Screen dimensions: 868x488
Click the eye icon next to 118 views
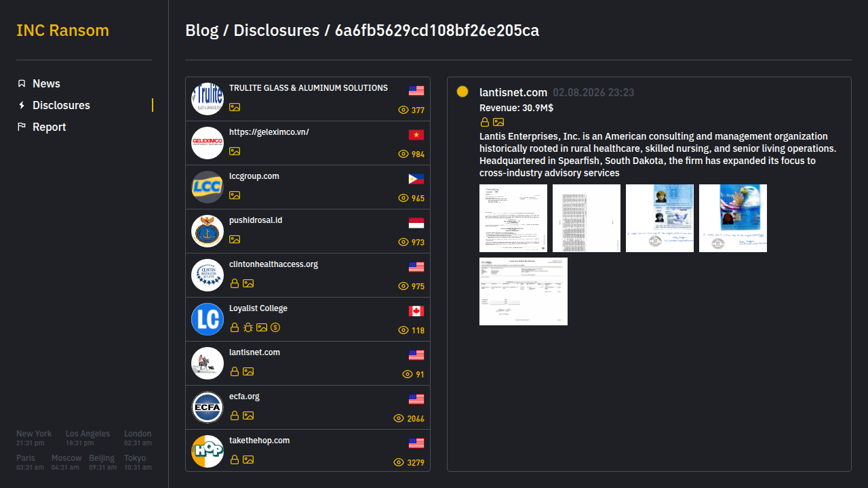pyautogui.click(x=403, y=330)
